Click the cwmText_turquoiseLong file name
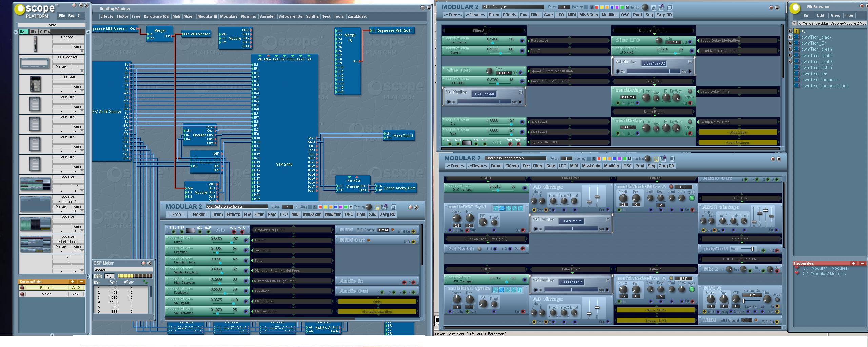 pyautogui.click(x=825, y=86)
